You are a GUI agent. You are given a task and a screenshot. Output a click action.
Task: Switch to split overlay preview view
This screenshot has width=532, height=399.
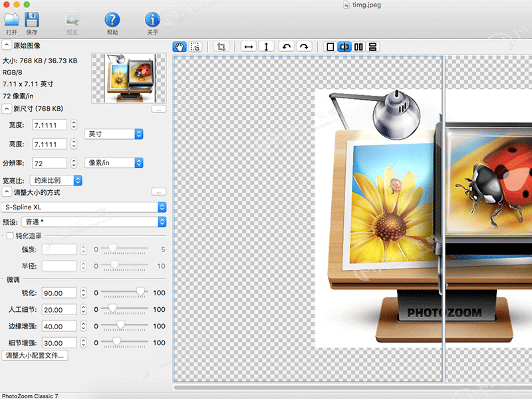[x=344, y=47]
